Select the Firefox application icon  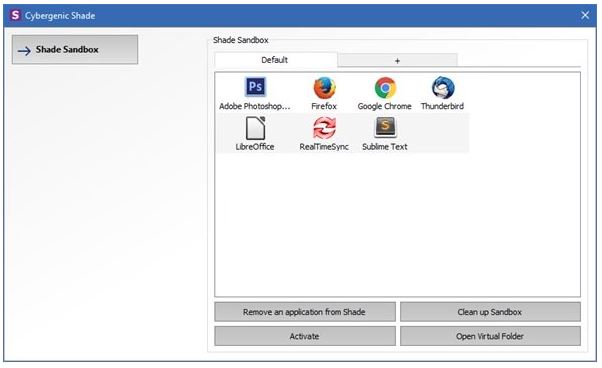(324, 87)
